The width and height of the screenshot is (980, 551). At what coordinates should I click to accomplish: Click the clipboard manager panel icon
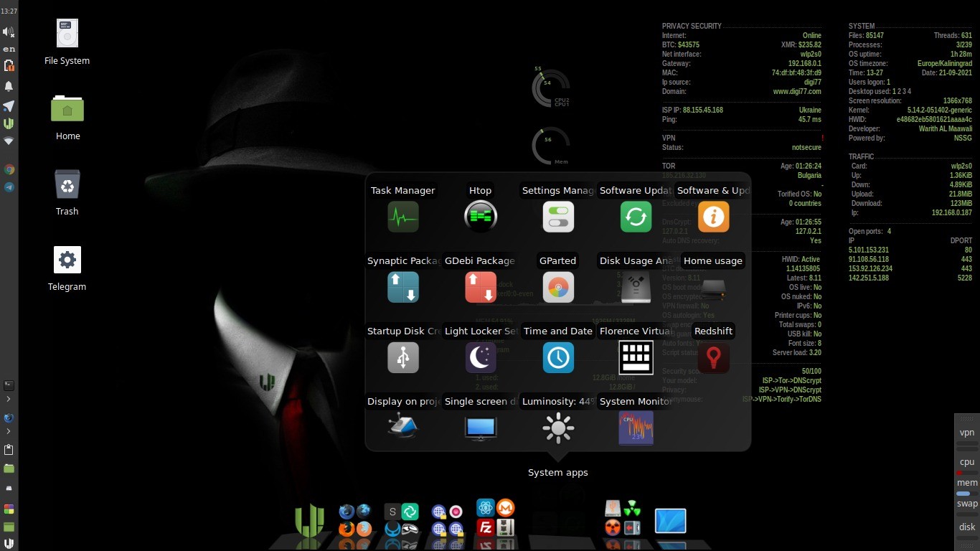coord(9,450)
